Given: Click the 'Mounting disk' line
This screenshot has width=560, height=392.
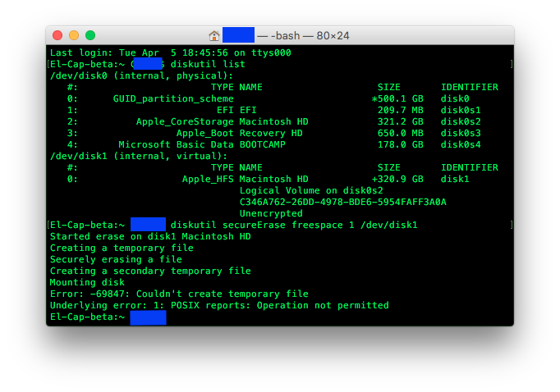Looking at the screenshot, I should [x=87, y=282].
